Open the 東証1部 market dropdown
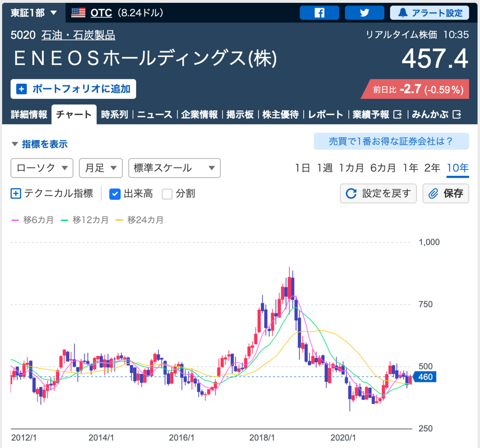The image size is (480, 448). [x=34, y=13]
